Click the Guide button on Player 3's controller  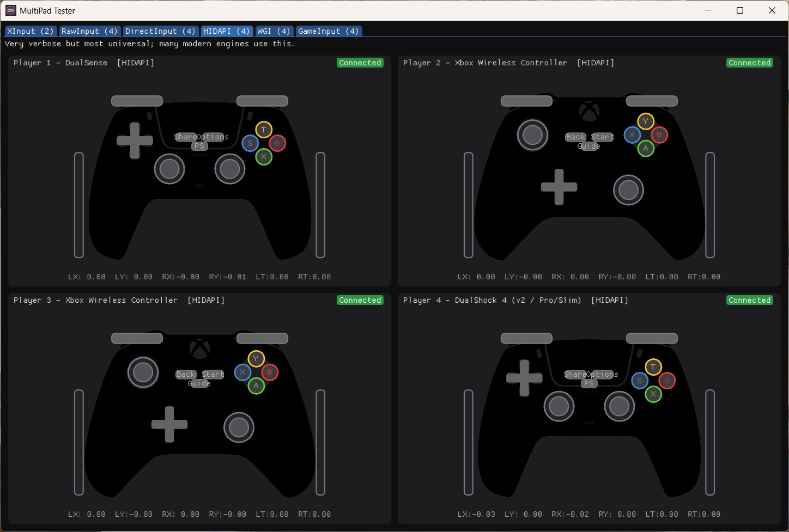click(x=199, y=383)
